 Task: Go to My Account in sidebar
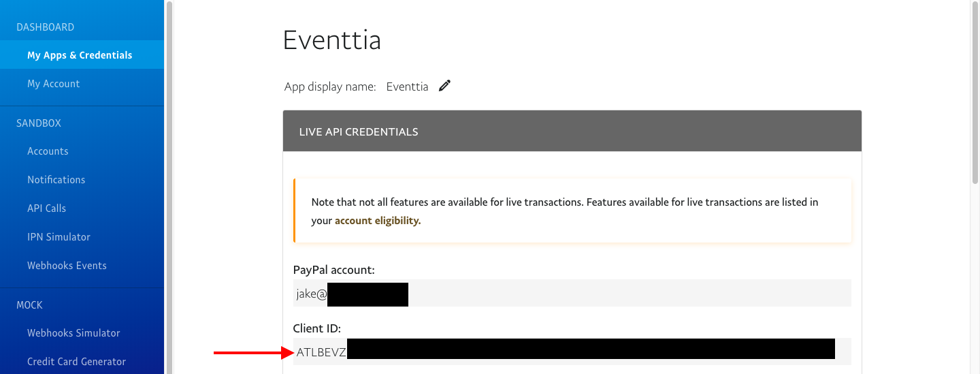[x=53, y=84]
